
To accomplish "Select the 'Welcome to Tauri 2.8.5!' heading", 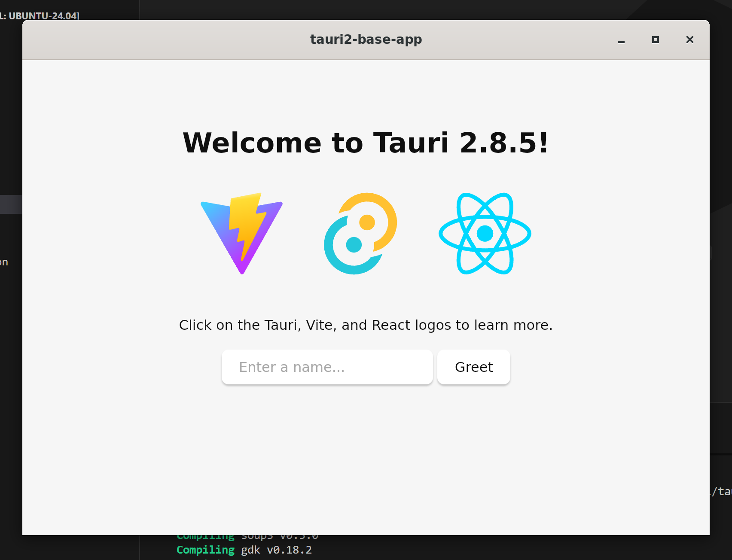I will pyautogui.click(x=366, y=143).
